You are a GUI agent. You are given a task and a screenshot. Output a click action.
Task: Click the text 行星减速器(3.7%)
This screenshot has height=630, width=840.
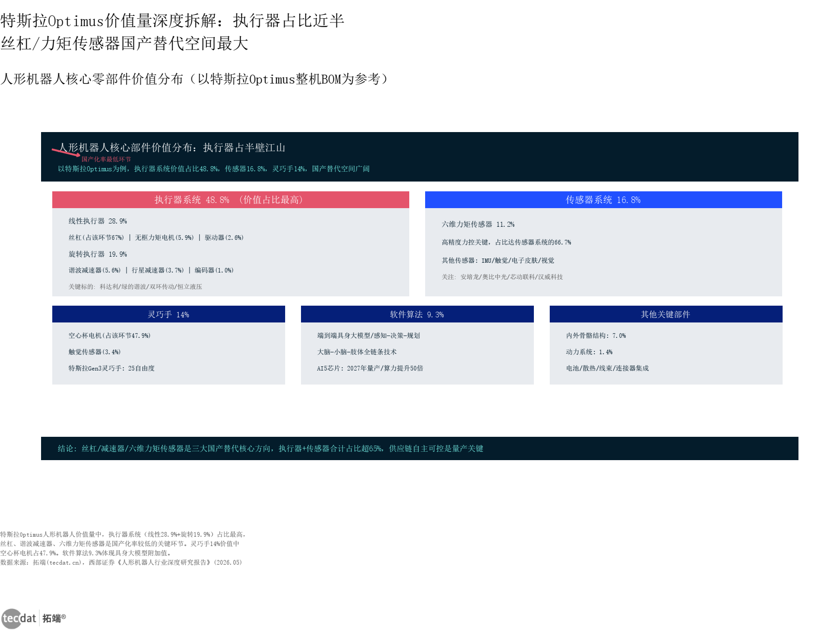158,270
